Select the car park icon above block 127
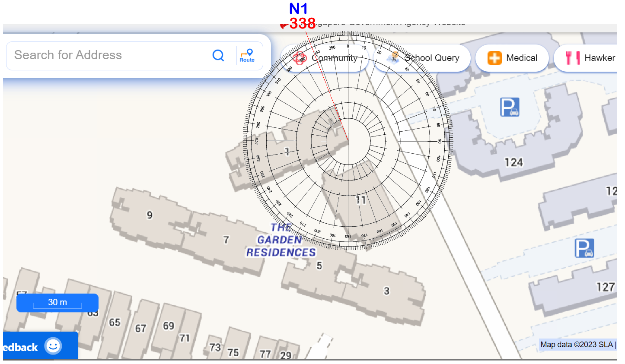 (x=584, y=248)
